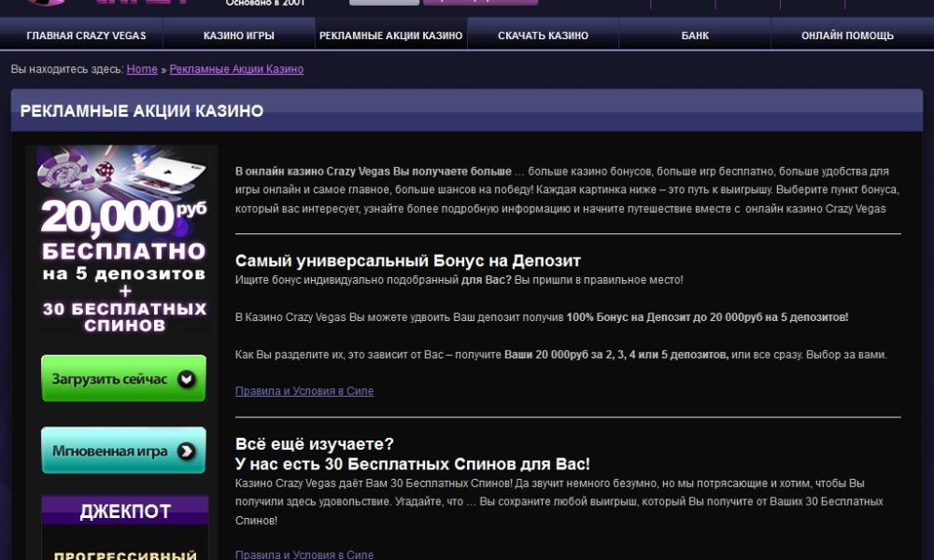The image size is (934, 560).
Task: Click the Вы находитесь здесь label
Action: (x=67, y=69)
